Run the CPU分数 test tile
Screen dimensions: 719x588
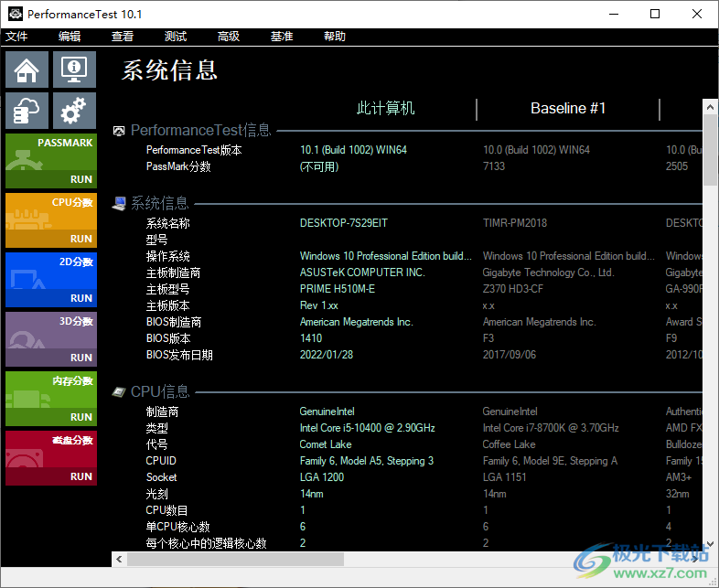pyautogui.click(x=51, y=220)
